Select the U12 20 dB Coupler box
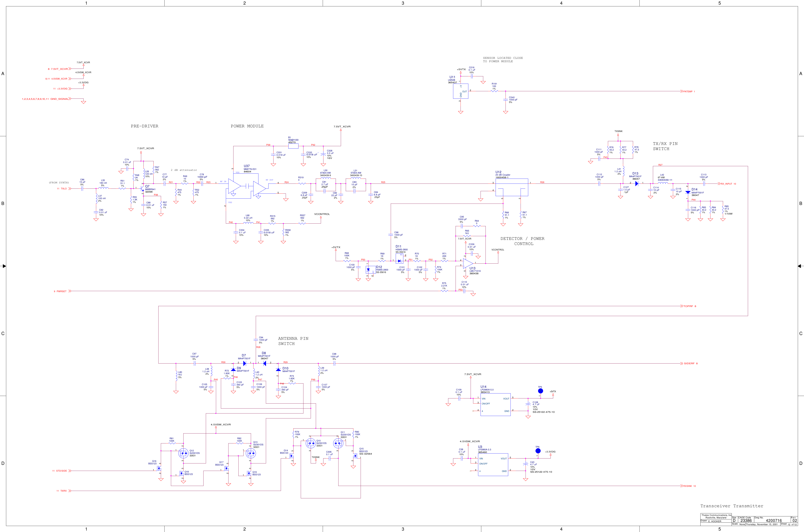 [512, 187]
